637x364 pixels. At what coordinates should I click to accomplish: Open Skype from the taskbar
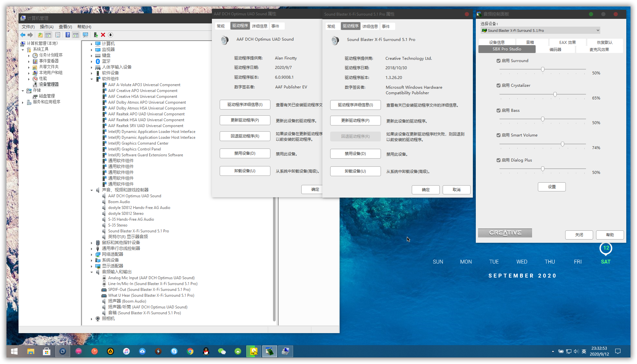pyautogui.click(x=174, y=351)
